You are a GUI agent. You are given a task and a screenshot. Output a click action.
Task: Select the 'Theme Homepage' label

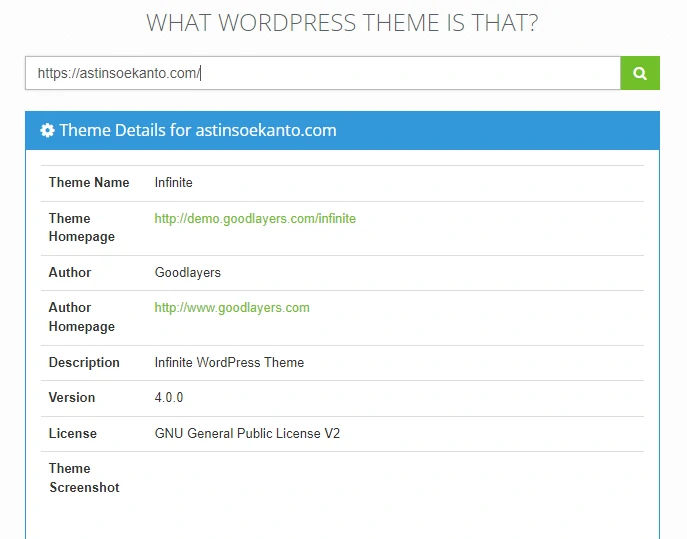point(82,227)
